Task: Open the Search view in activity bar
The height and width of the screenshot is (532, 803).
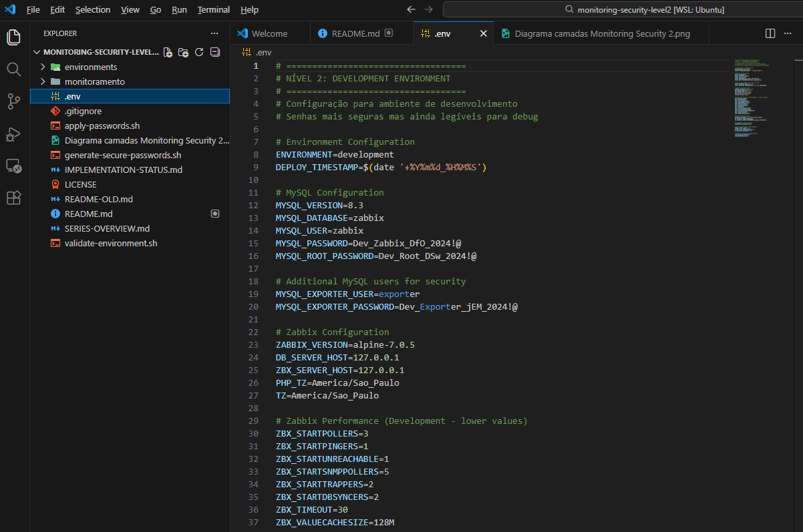Action: point(14,69)
